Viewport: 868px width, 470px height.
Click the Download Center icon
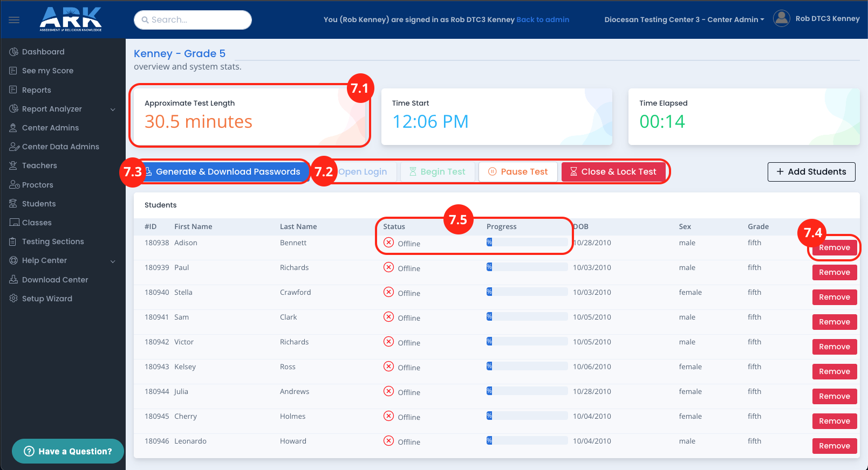coord(13,280)
